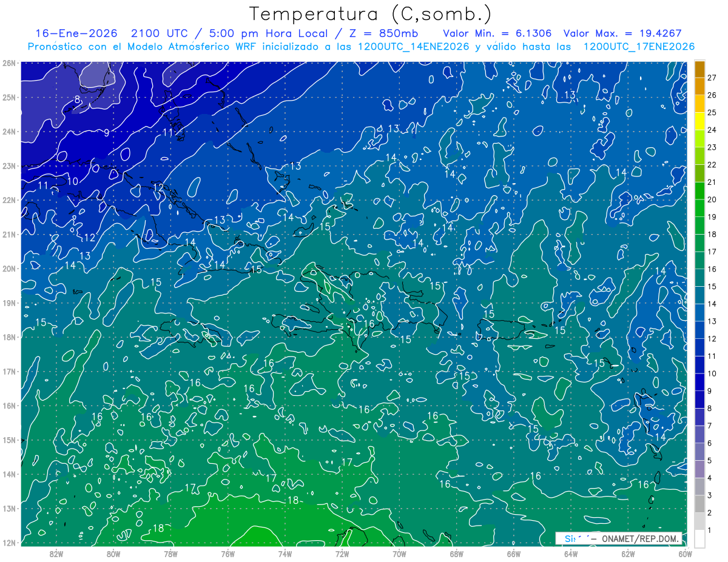The image size is (728, 562).
Task: Click the "17N" latitude axis label
Action: click(x=10, y=371)
